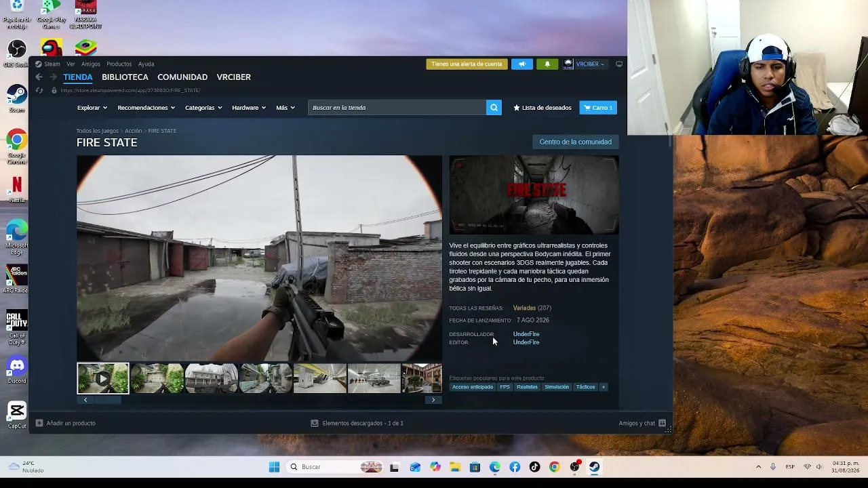Open Steam announcements megaphone button
This screenshot has height=488, width=868.
pos(522,64)
